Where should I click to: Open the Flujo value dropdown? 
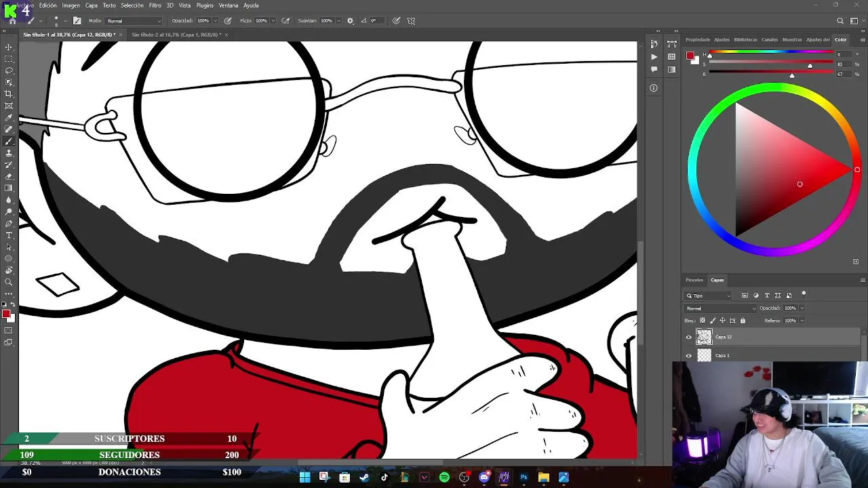(273, 21)
